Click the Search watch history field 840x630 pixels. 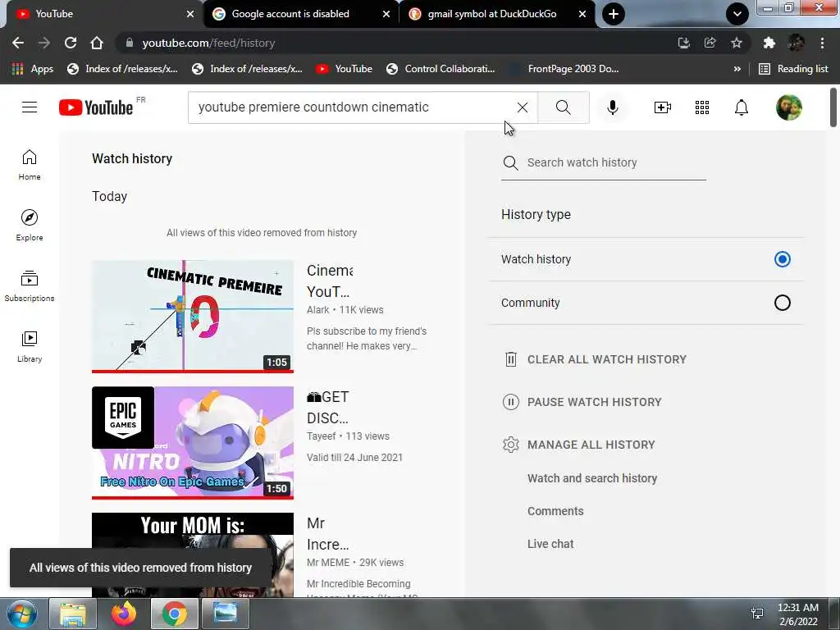(x=603, y=162)
